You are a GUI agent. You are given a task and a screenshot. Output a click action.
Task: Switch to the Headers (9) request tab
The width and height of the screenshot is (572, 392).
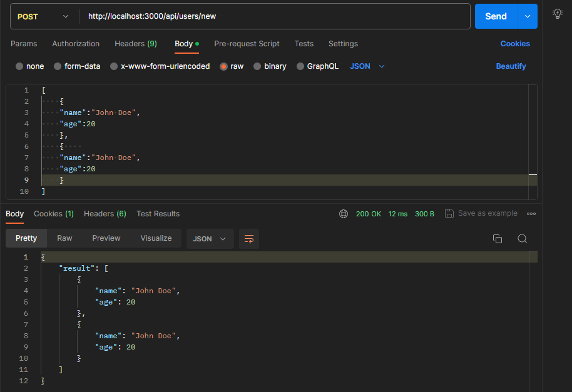[x=136, y=44]
